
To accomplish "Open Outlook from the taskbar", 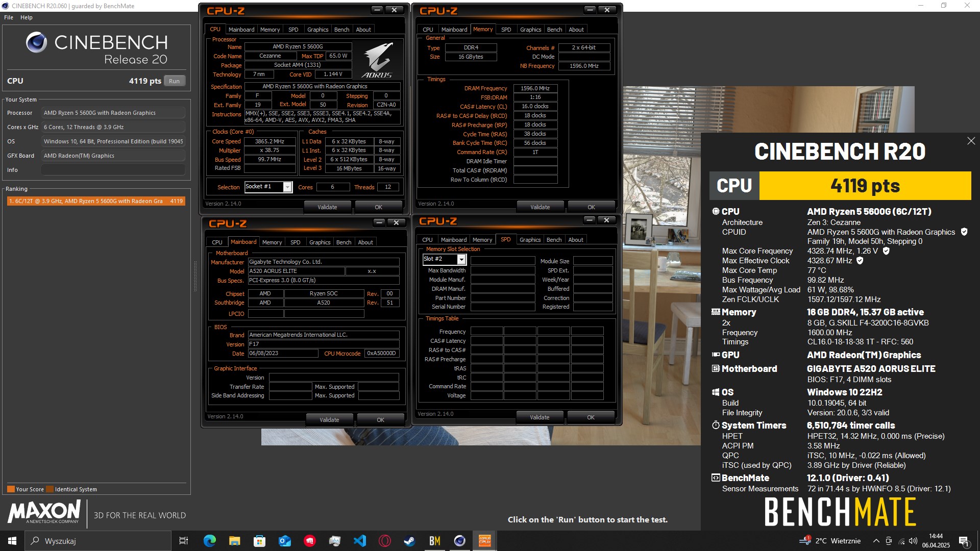I will 284,541.
